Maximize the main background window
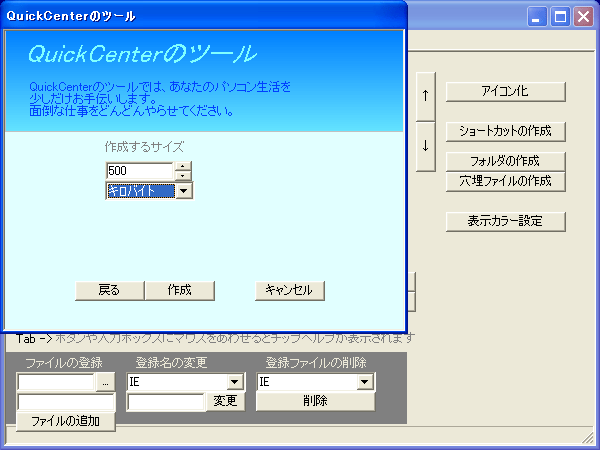This screenshot has height=450, width=600. pos(560,17)
